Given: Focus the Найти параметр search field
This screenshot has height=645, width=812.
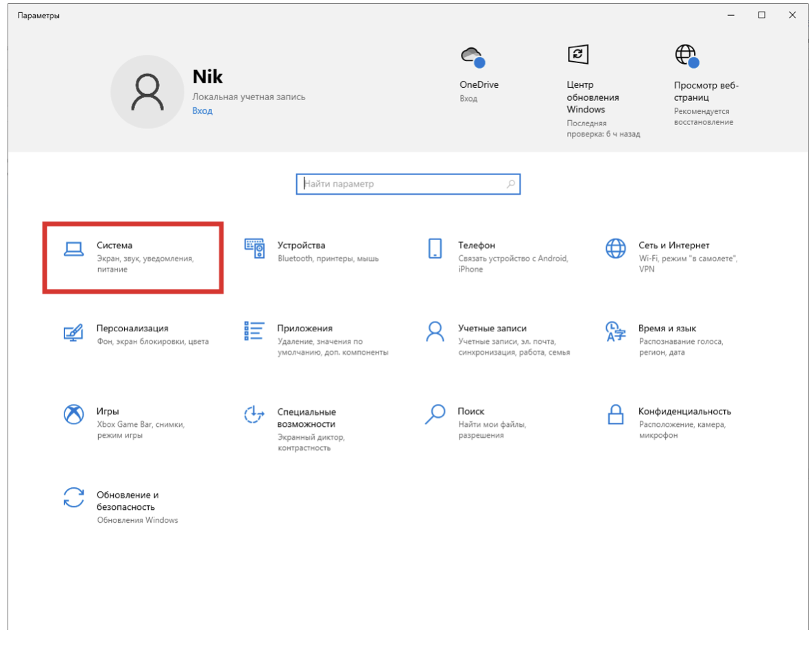Looking at the screenshot, I should (408, 184).
